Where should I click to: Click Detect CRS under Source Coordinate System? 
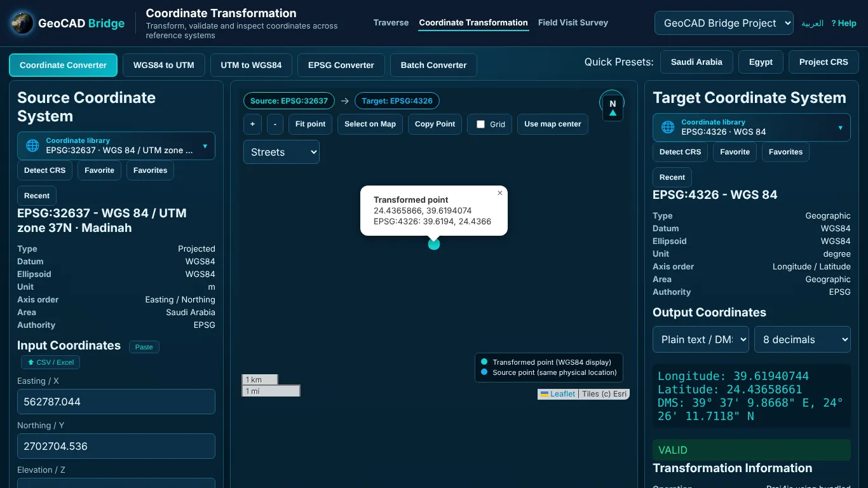(x=44, y=170)
